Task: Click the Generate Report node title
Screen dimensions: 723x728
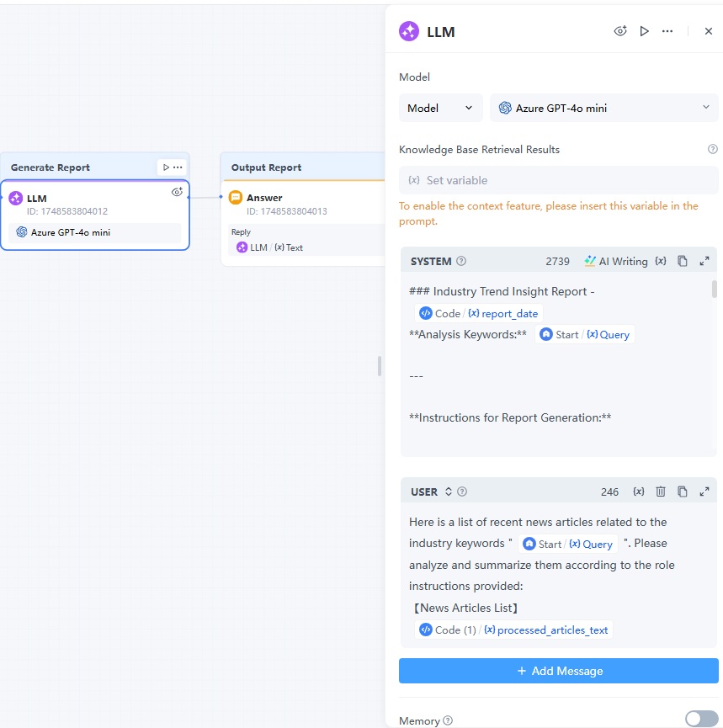Action: pyautogui.click(x=51, y=167)
